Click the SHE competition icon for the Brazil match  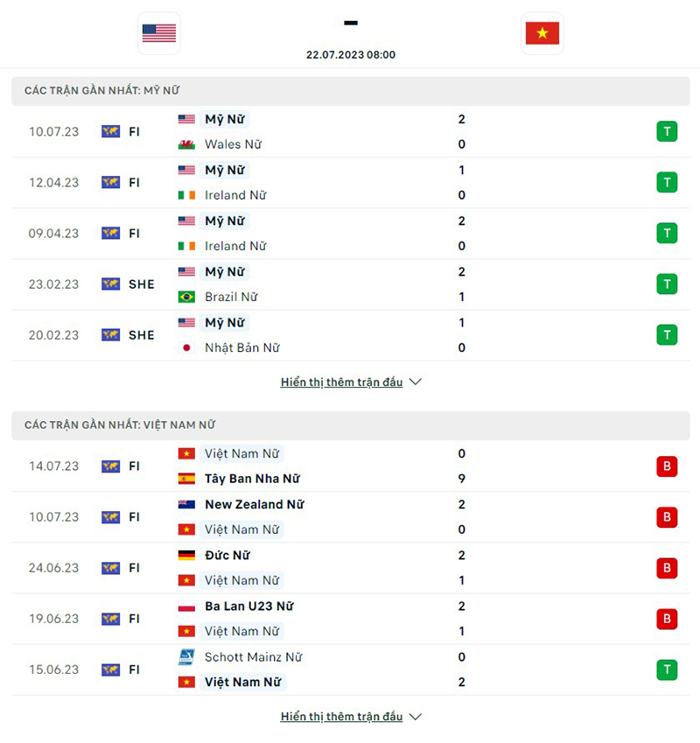(x=111, y=284)
